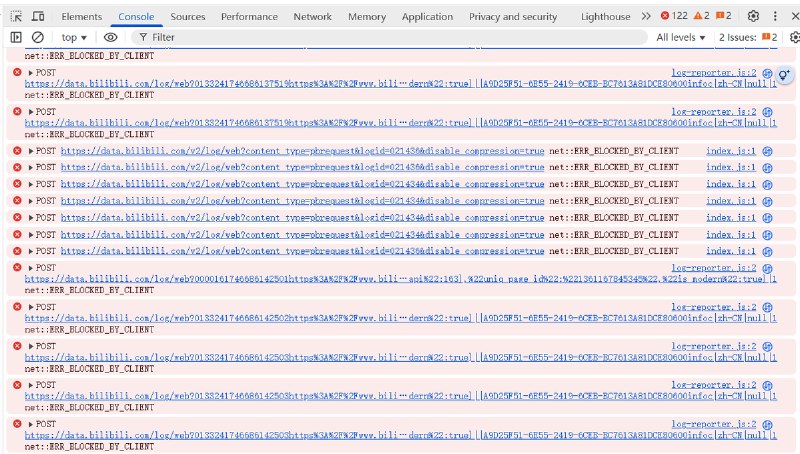Show the console sidebar panel
The height and width of the screenshot is (454, 800).
click(16, 37)
